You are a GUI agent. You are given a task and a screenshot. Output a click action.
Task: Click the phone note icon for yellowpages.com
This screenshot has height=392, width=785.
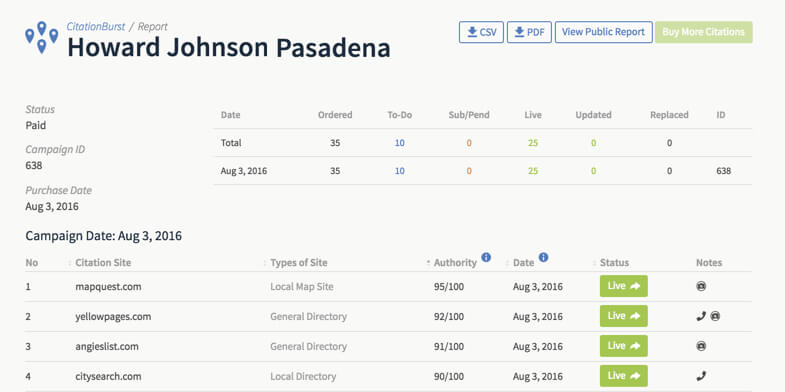(x=701, y=316)
